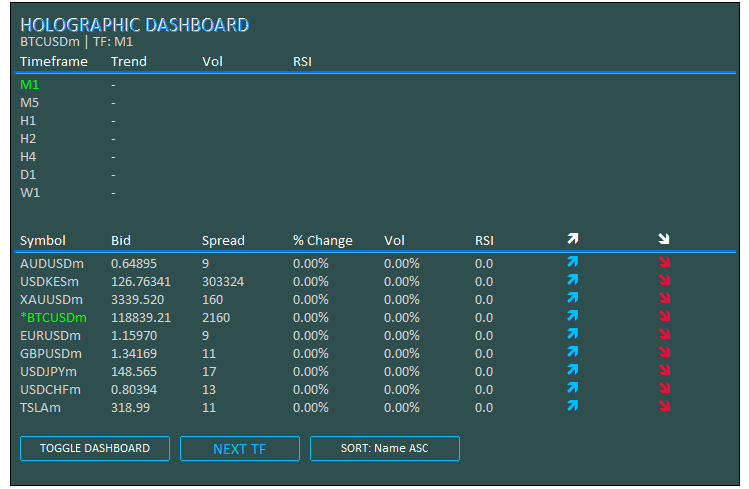
Task: Click the red down arrow for GBPUSDm
Action: pyautogui.click(x=664, y=352)
